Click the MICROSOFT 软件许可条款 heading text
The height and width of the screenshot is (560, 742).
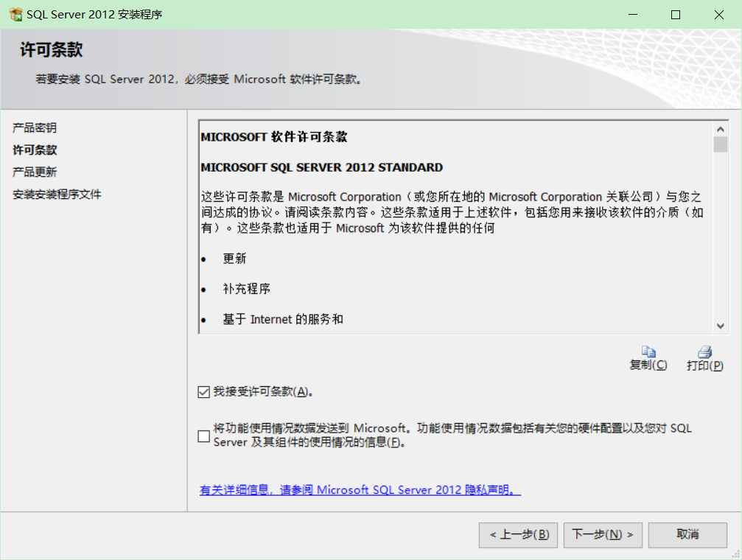tap(274, 137)
